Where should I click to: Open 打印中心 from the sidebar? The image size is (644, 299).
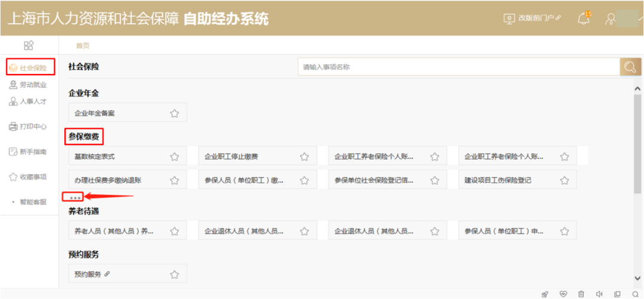click(x=28, y=126)
